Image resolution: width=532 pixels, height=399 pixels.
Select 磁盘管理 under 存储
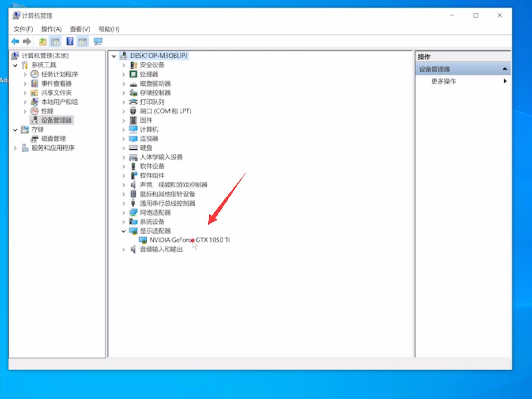53,139
